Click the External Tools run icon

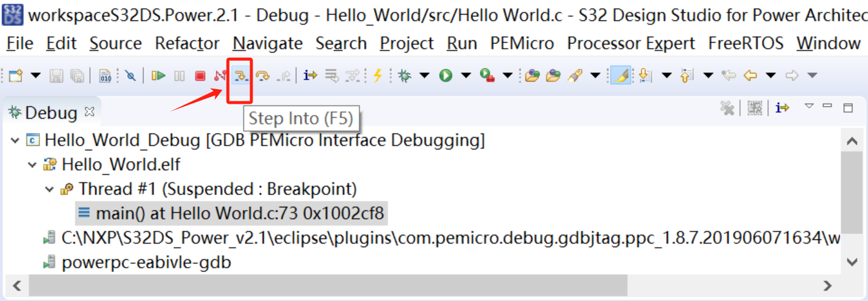point(487,75)
